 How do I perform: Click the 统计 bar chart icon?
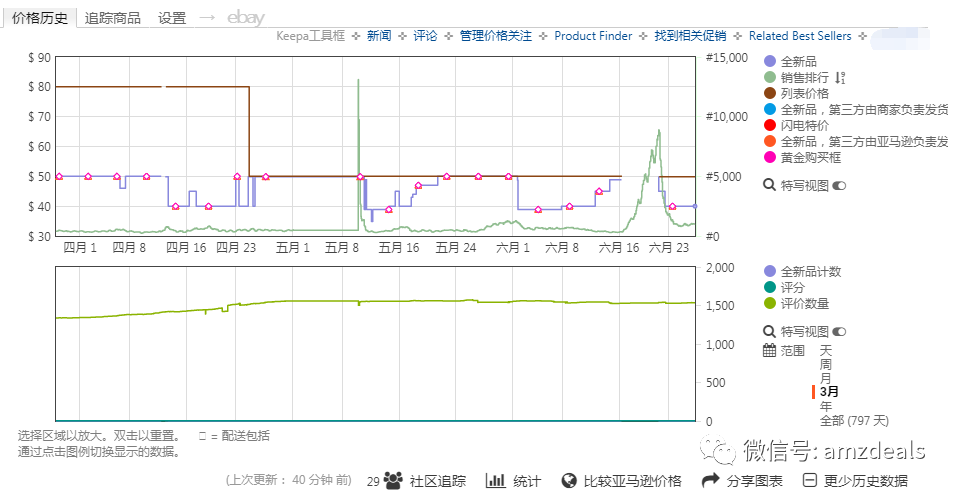(x=495, y=480)
